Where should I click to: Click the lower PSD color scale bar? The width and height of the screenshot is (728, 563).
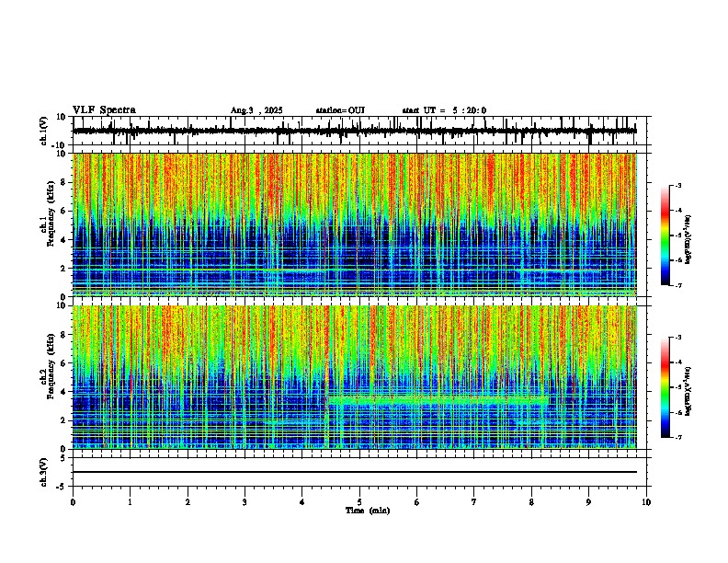click(665, 387)
